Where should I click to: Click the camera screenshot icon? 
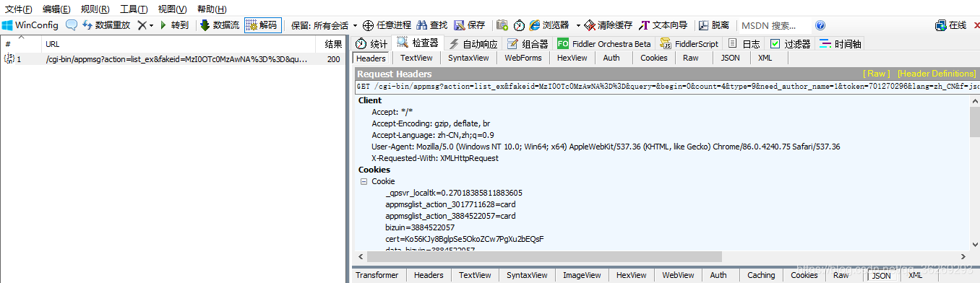tap(502, 25)
